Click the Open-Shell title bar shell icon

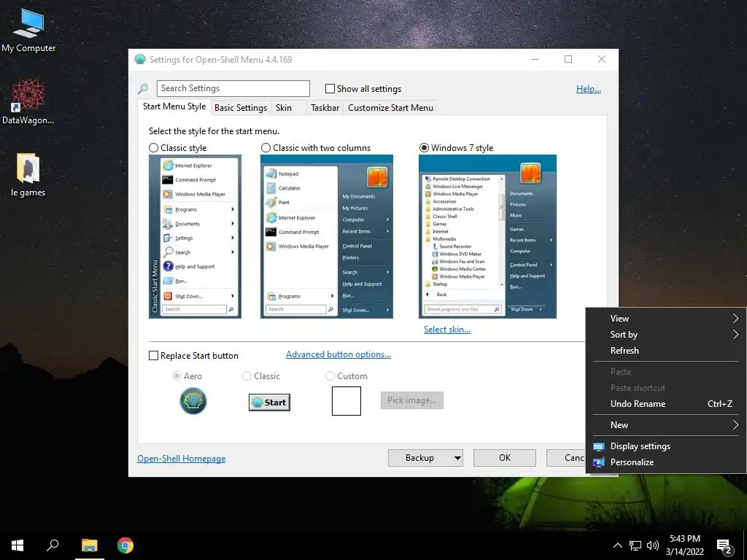[139, 60]
